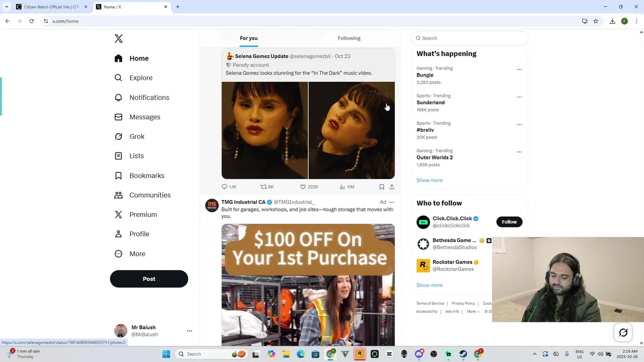Open the $100 OFF ad video
Image resolution: width=644 pixels, height=362 pixels.
[308, 285]
